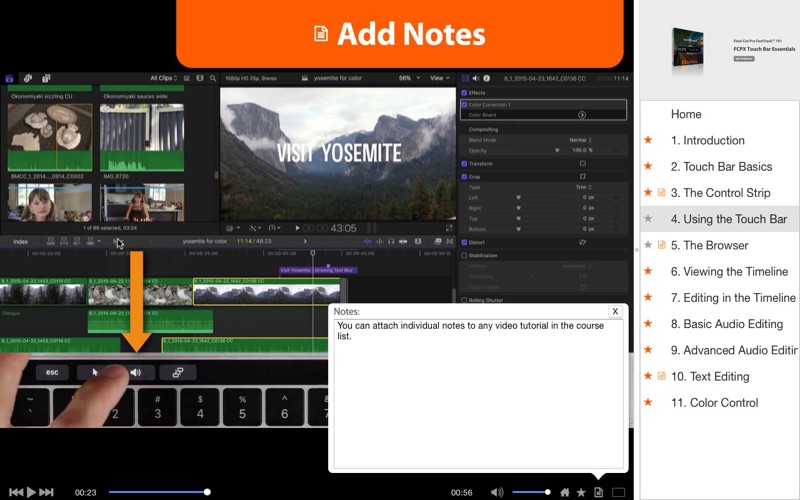Toggle the Distort checkbox
Viewport: 800px width, 500px height.
[x=464, y=242]
